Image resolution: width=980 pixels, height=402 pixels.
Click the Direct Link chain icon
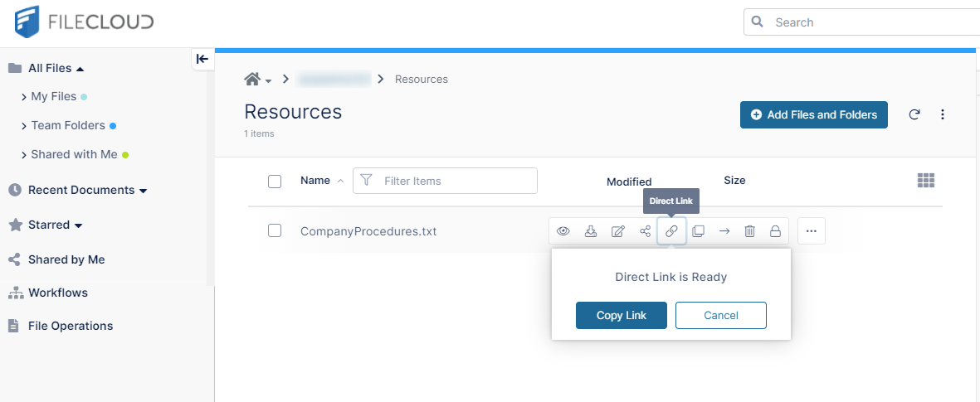(x=671, y=231)
